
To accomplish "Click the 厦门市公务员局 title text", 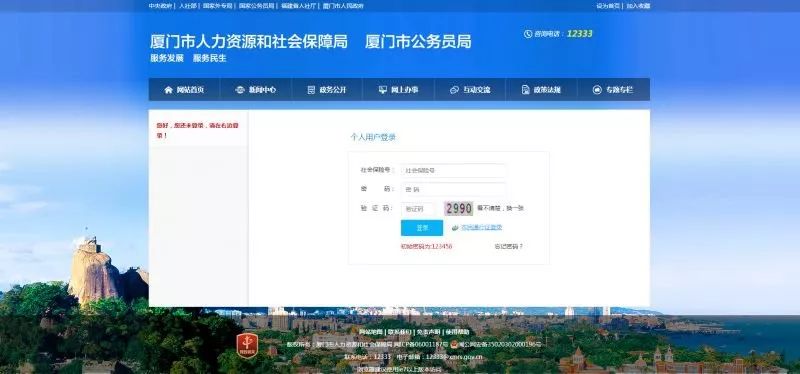I will coord(418,42).
